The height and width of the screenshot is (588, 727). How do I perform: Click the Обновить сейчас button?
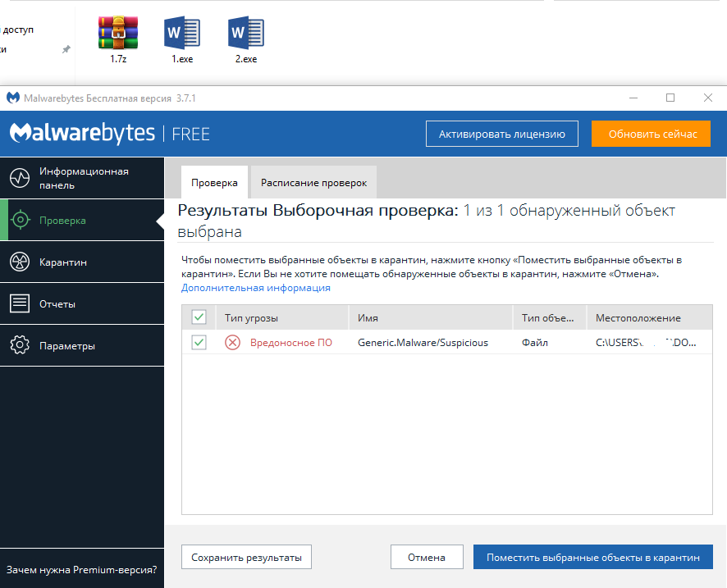651,134
